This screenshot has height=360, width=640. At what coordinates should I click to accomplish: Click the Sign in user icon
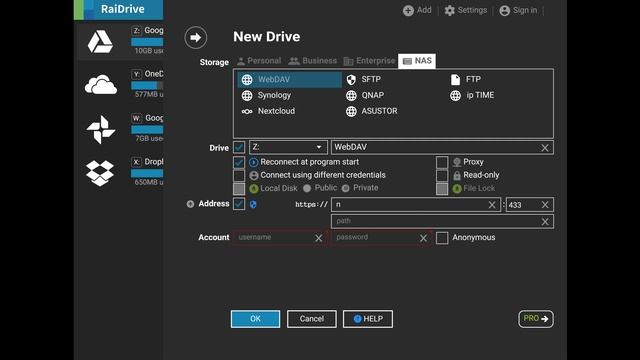[504, 11]
